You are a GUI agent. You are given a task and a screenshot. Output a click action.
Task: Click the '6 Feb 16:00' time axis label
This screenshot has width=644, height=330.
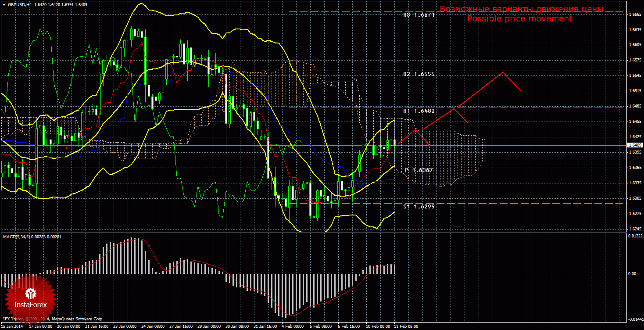[x=349, y=326]
